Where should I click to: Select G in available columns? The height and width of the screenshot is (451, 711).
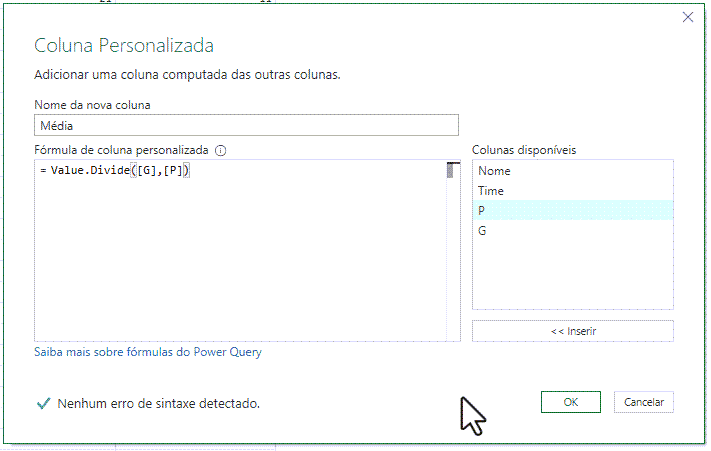573,231
